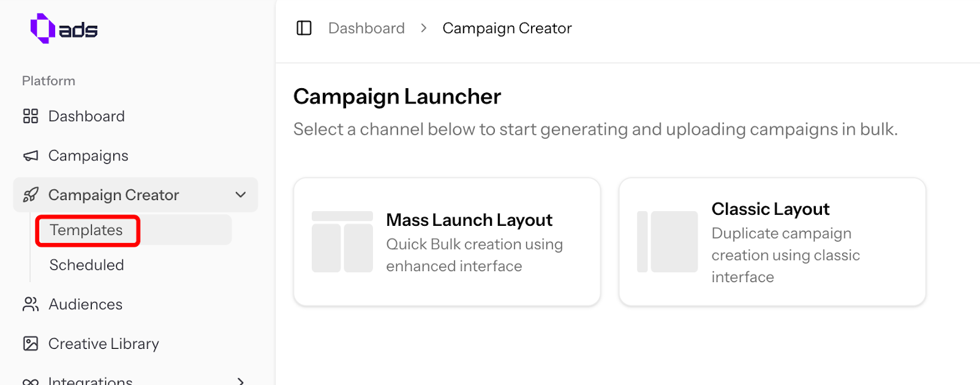980x385 pixels.
Task: Click the Campaign Launcher heading
Action: coord(397,96)
